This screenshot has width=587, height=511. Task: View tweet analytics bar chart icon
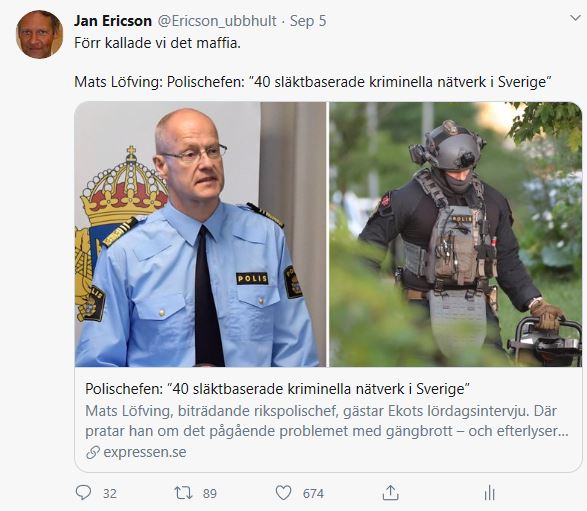pos(489,493)
